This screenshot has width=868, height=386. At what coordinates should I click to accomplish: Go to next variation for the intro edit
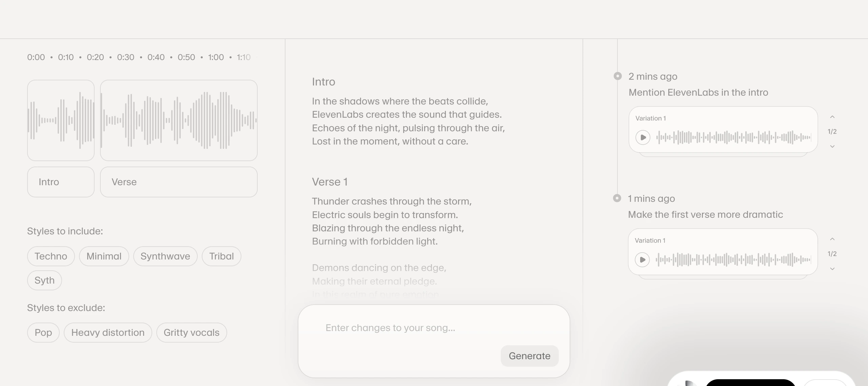click(832, 147)
